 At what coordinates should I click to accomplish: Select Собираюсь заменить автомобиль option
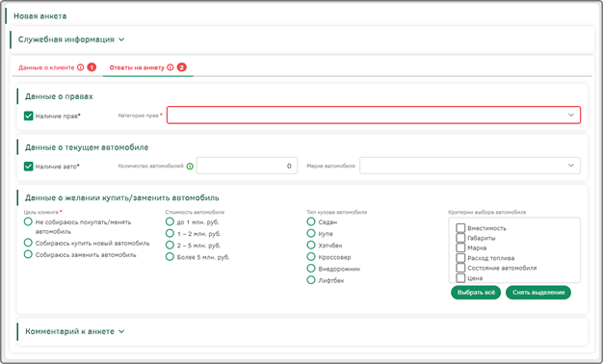tap(28, 254)
